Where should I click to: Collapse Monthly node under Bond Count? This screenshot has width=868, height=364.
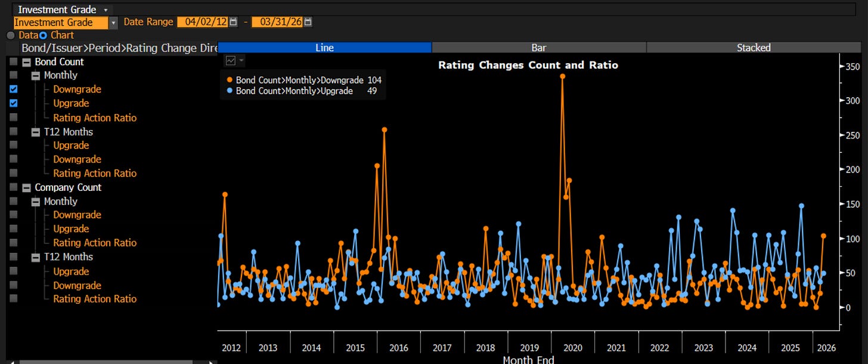point(36,76)
